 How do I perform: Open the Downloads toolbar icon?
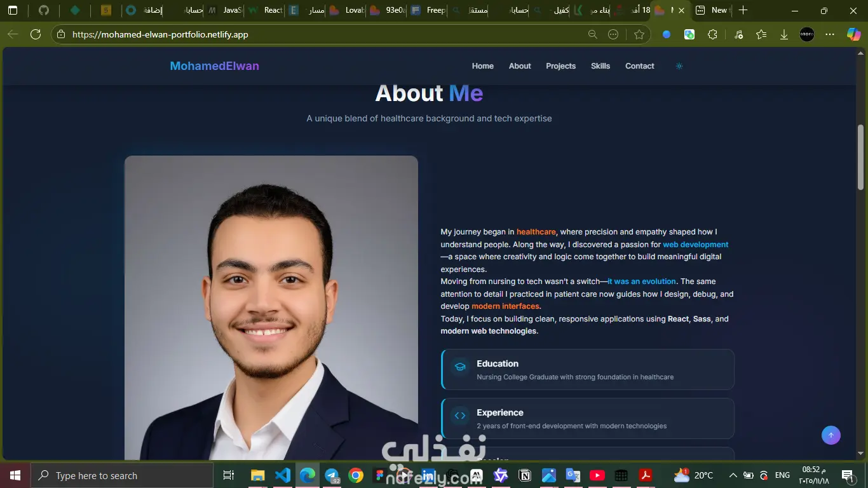coord(784,34)
